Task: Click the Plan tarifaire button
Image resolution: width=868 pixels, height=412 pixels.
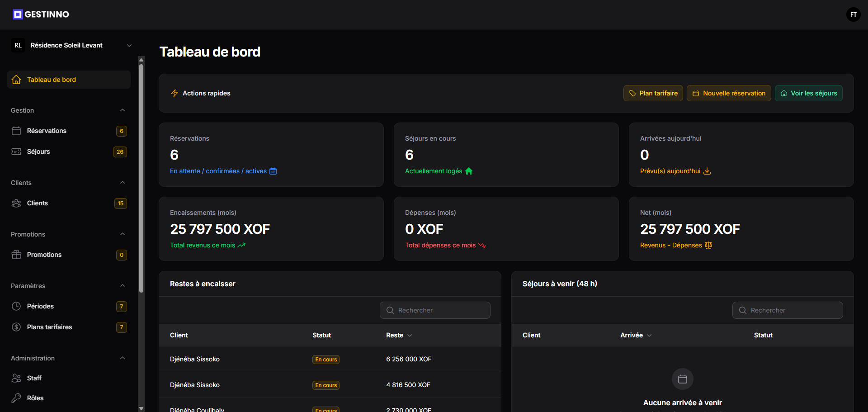Action: pos(653,93)
